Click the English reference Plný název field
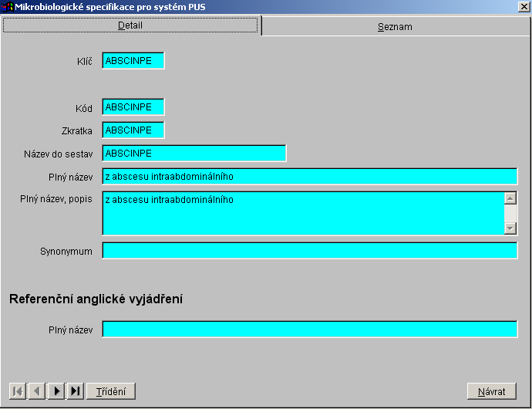The height and width of the screenshot is (409, 532). tap(309, 330)
